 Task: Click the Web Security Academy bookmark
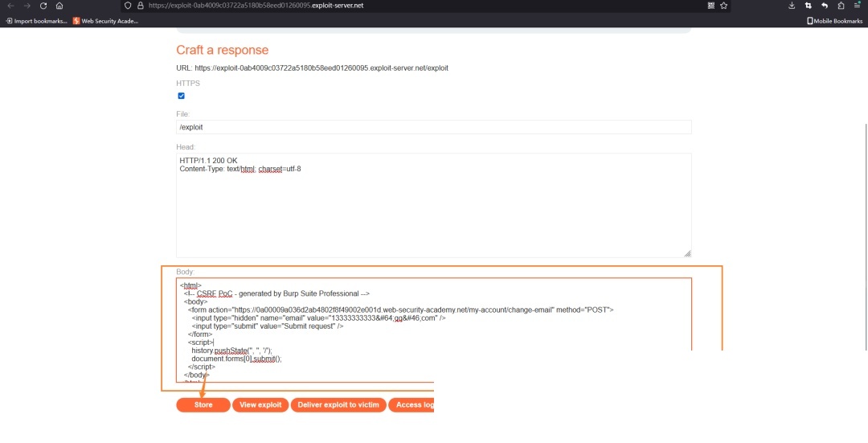coord(105,21)
